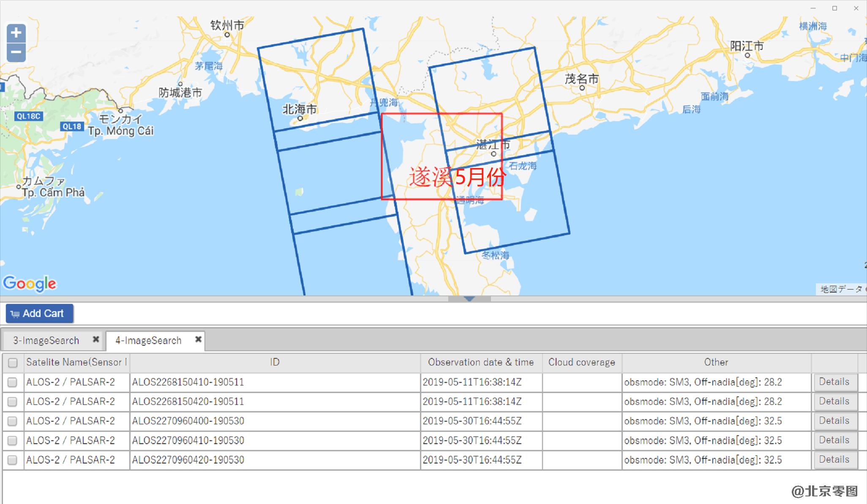Zoom out the map with minus button

[x=16, y=52]
